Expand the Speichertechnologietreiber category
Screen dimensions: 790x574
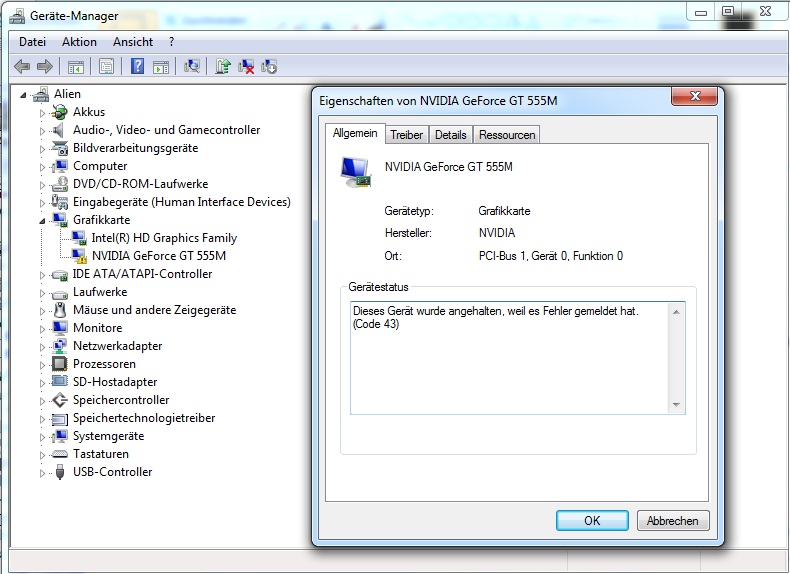(42, 419)
